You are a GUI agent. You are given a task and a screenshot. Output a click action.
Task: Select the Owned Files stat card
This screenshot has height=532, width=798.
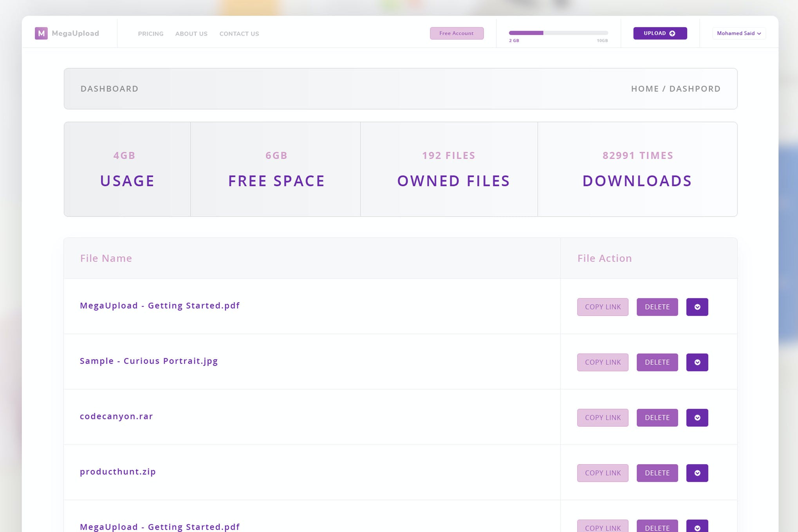pos(449,169)
